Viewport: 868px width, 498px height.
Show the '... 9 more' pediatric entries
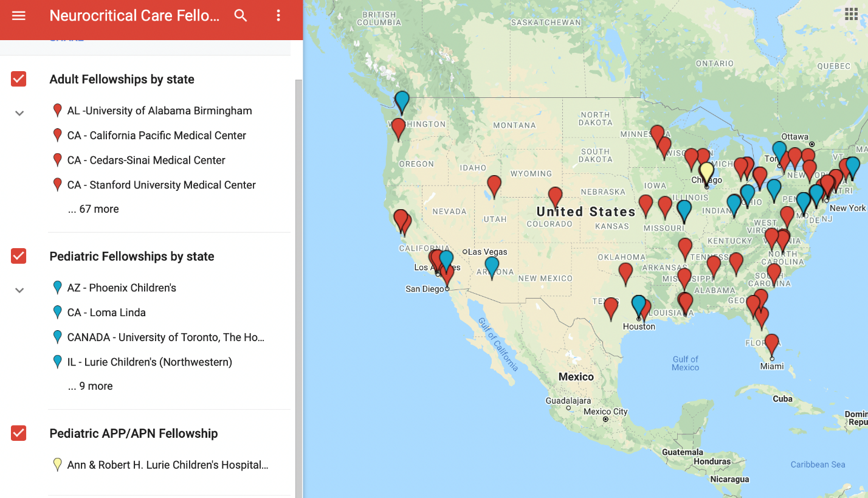90,386
